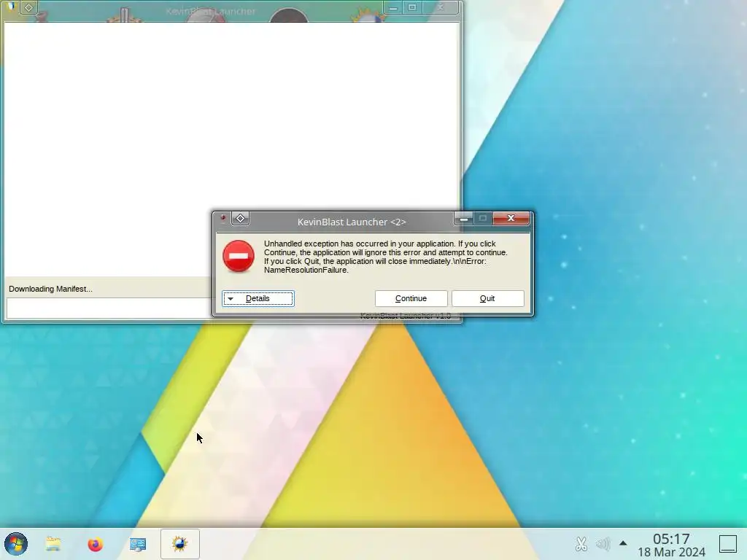This screenshot has height=560, width=747.
Task: Toggle diamond pin icon on main Launcher window
Action: click(x=28, y=7)
